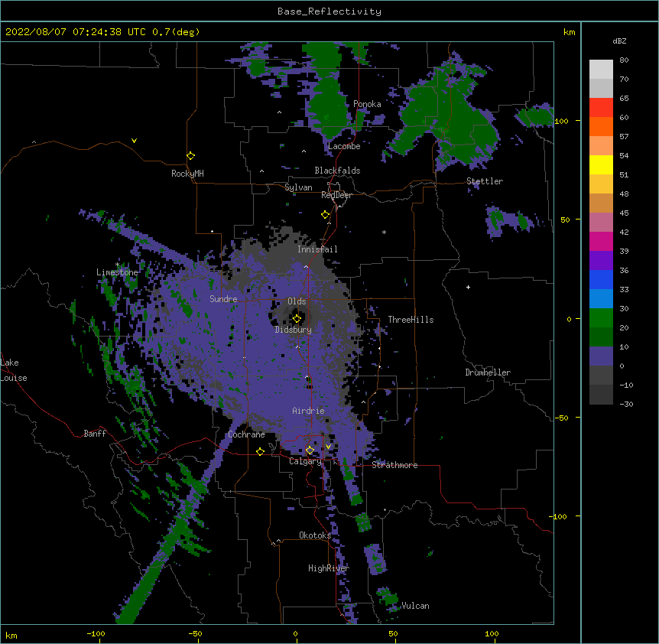The height and width of the screenshot is (644, 659).
Task: Click the HighRiver town label
Action: 329,568
